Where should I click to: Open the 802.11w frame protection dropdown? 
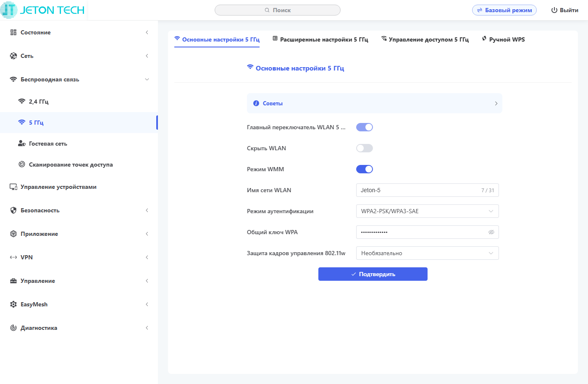click(427, 253)
